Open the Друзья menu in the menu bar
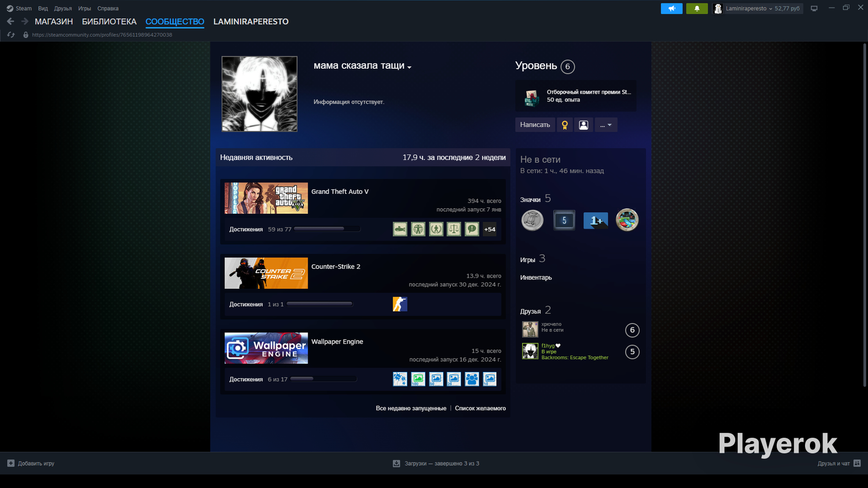 [x=63, y=8]
